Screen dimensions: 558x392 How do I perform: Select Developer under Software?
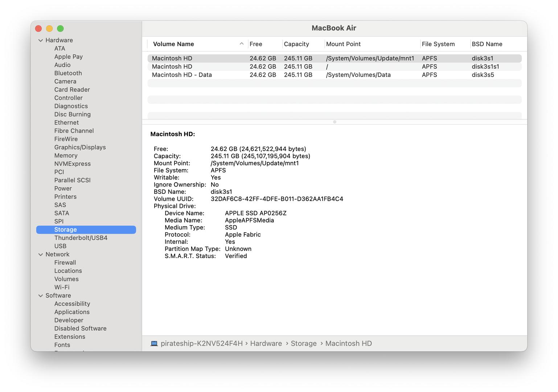(69, 320)
